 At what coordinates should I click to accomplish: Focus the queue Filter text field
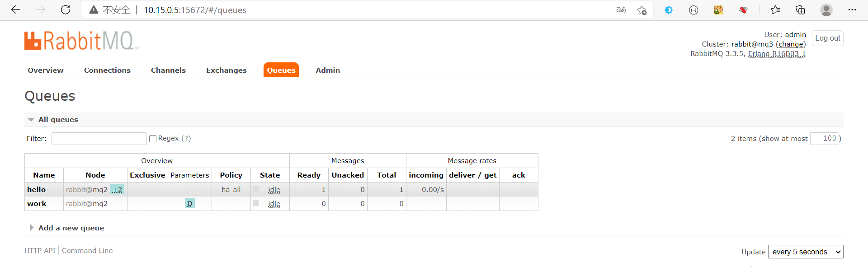pos(99,139)
